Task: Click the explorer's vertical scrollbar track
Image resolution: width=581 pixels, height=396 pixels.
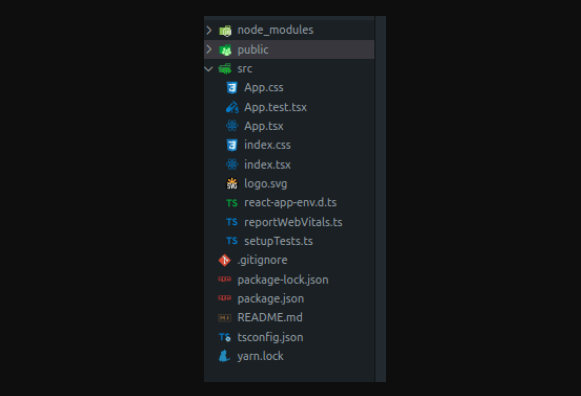Action: tap(381, 199)
